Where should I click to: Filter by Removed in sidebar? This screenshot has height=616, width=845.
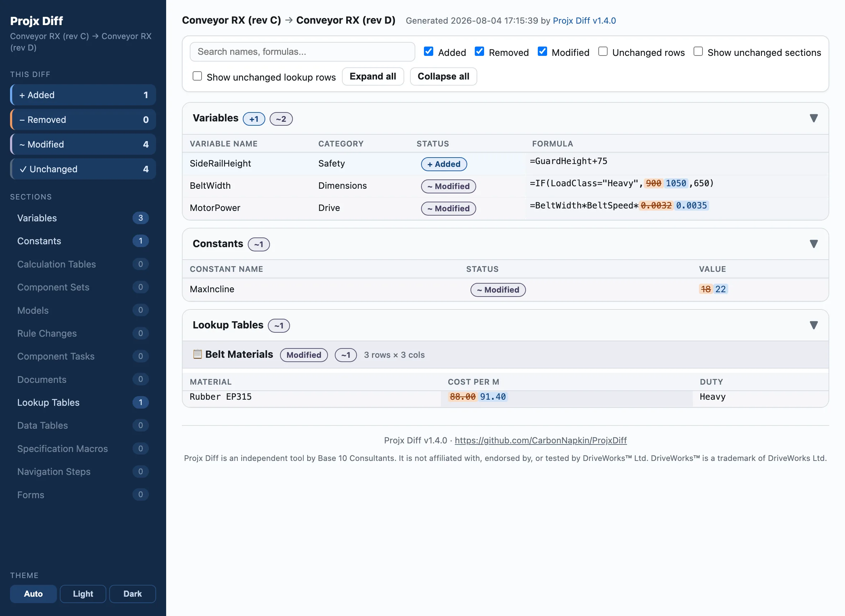[83, 119]
